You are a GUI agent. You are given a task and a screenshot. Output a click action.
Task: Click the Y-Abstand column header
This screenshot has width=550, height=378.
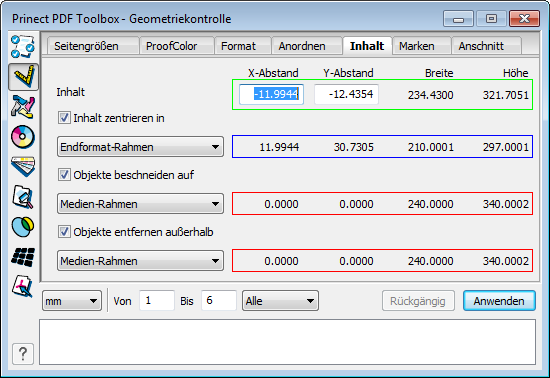(348, 73)
